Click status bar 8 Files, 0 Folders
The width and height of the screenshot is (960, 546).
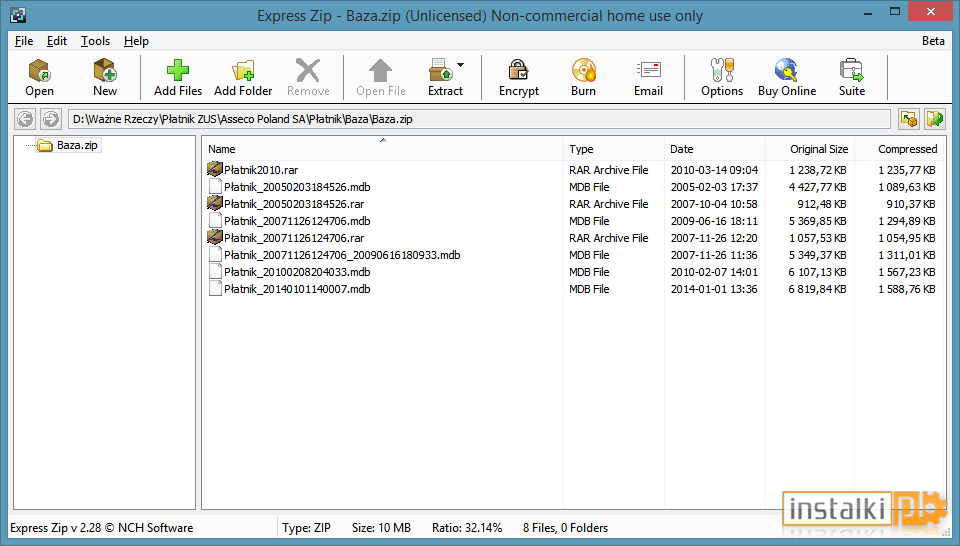(565, 528)
